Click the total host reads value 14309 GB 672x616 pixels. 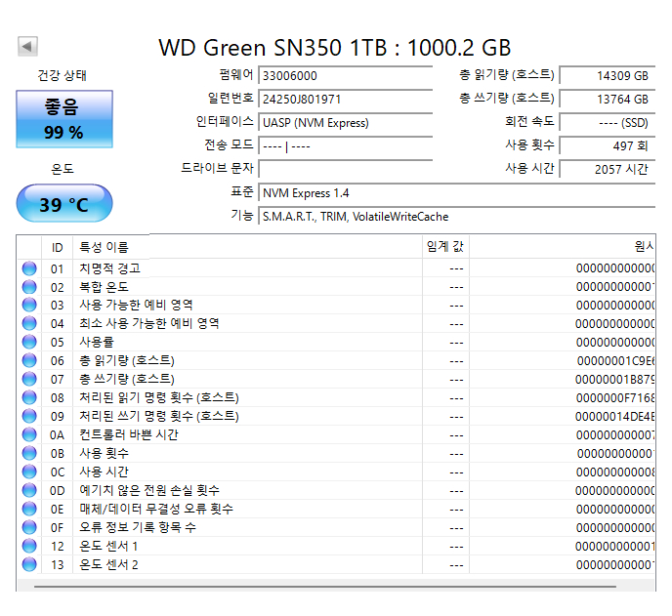[x=608, y=75]
